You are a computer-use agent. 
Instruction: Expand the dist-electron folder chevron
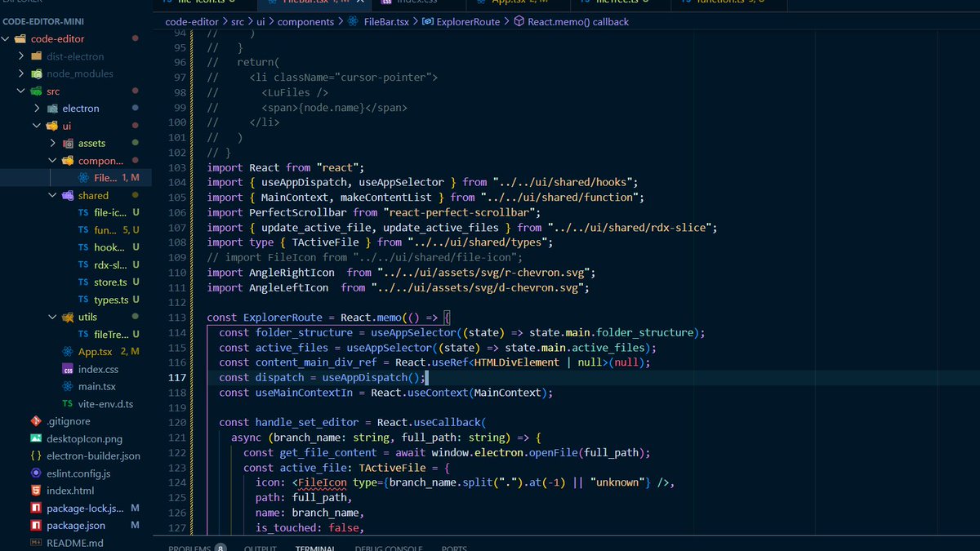(x=21, y=56)
